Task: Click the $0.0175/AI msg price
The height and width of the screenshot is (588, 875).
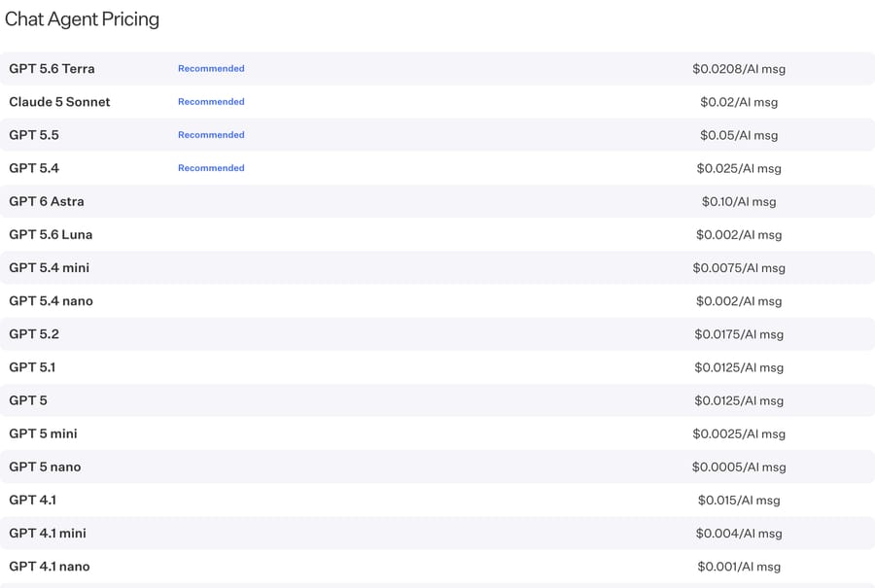Action: [739, 334]
